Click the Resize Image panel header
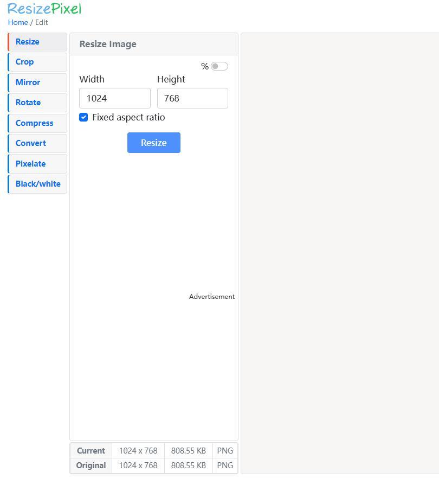Image resolution: width=439 pixels, height=504 pixels. coord(154,44)
